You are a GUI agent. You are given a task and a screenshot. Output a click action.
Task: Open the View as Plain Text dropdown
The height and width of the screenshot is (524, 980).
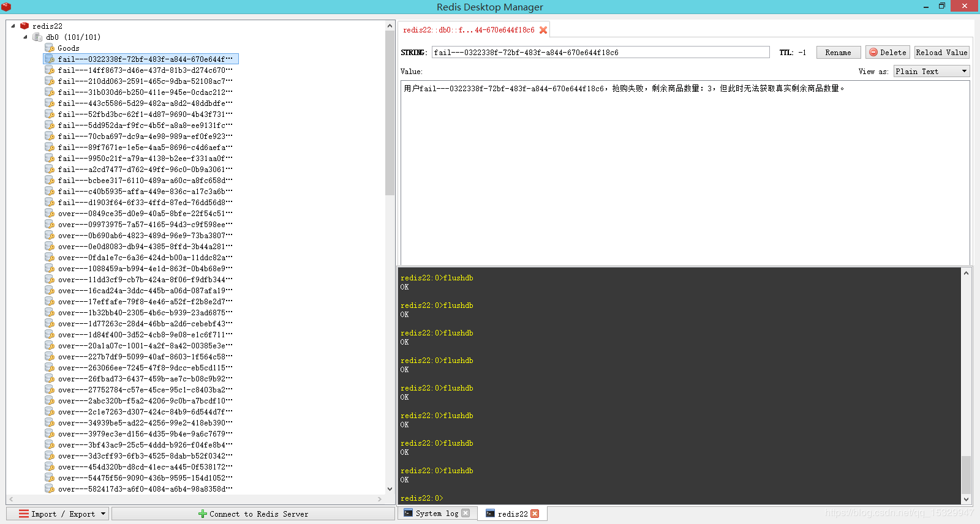(x=932, y=71)
